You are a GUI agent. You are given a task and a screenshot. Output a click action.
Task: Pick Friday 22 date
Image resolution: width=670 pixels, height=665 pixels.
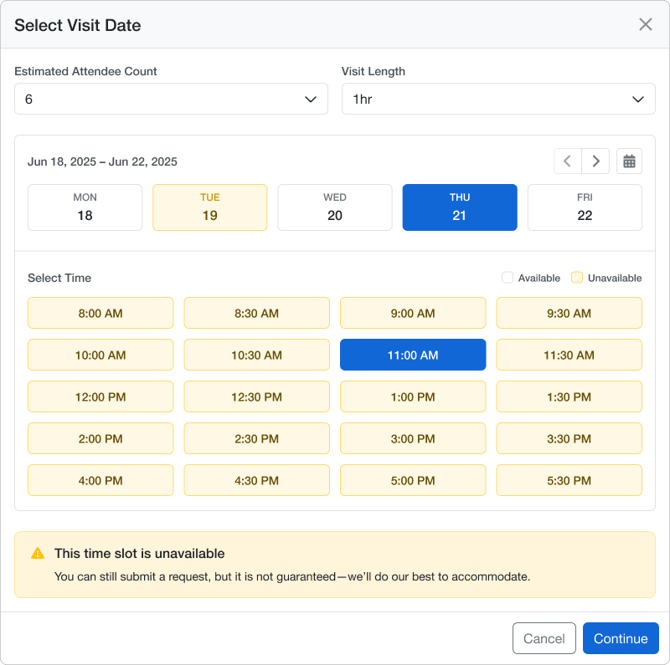pos(585,207)
